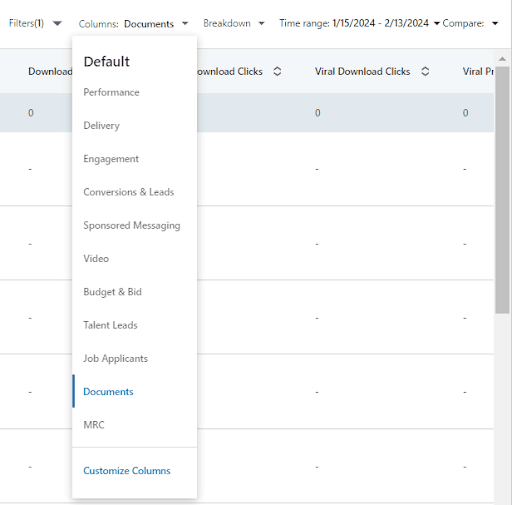This screenshot has width=512, height=505.
Task: Select Engagement column preset
Action: 134,159
